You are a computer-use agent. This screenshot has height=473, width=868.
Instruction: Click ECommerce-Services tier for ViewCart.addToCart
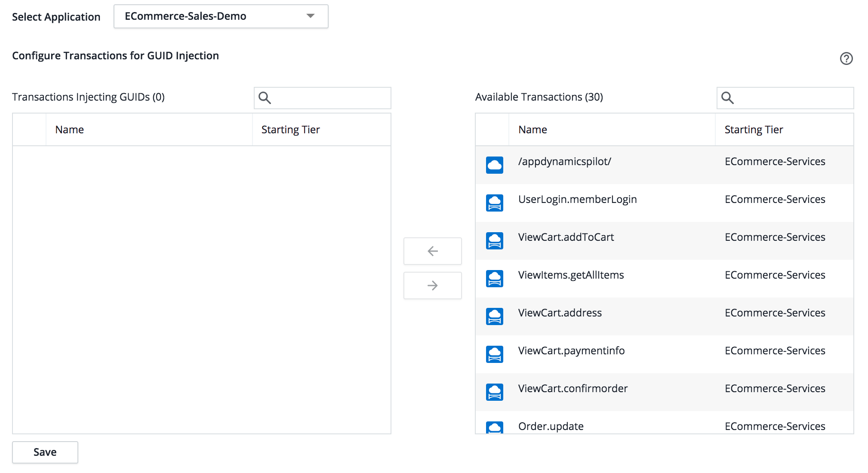tap(775, 237)
